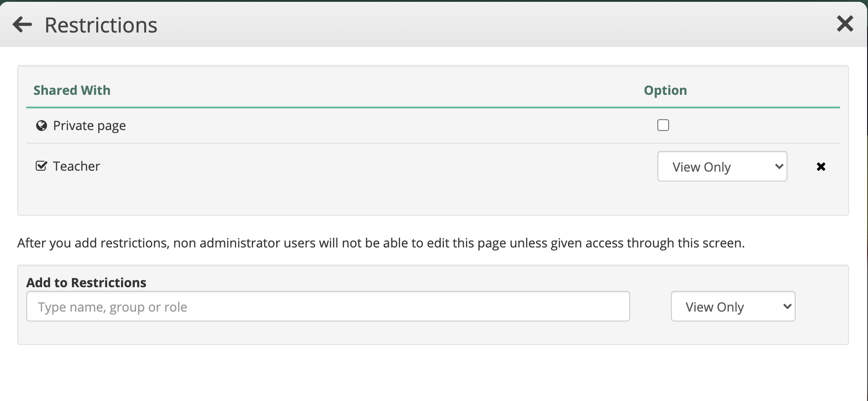Click the 'Add to Restrictions' label
This screenshot has height=401, width=868.
86,283
